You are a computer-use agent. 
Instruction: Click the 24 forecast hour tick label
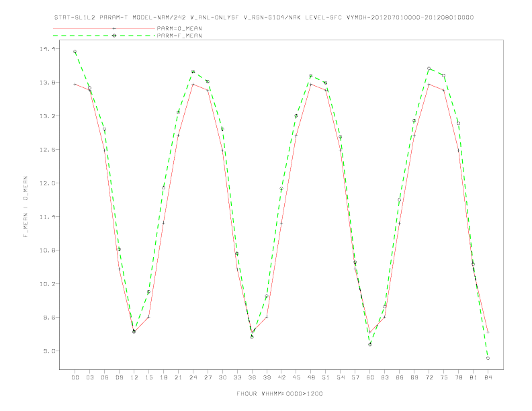(193, 377)
